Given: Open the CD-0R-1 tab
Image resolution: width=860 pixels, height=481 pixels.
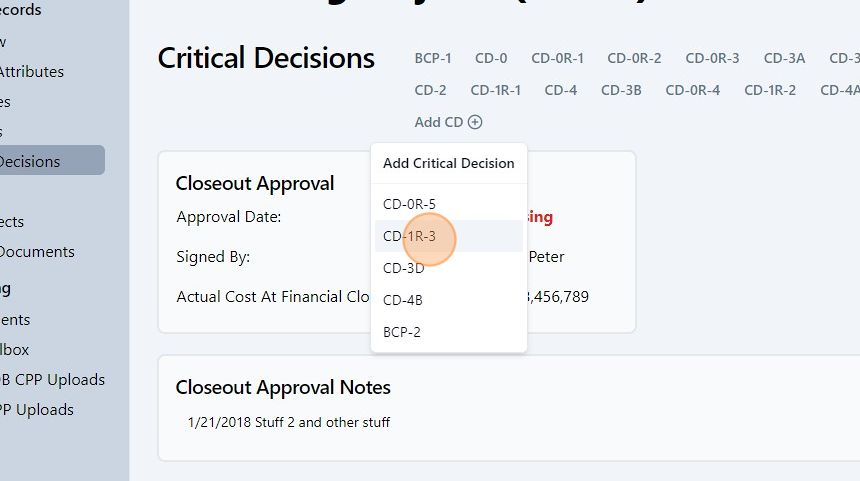Looking at the screenshot, I should (x=557, y=58).
